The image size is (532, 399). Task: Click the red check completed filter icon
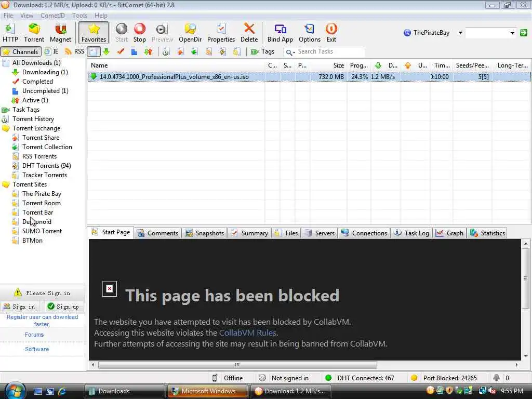[121, 51]
